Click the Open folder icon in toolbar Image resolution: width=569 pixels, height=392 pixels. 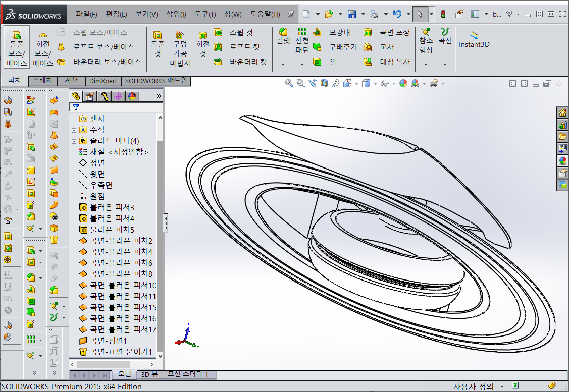click(329, 14)
